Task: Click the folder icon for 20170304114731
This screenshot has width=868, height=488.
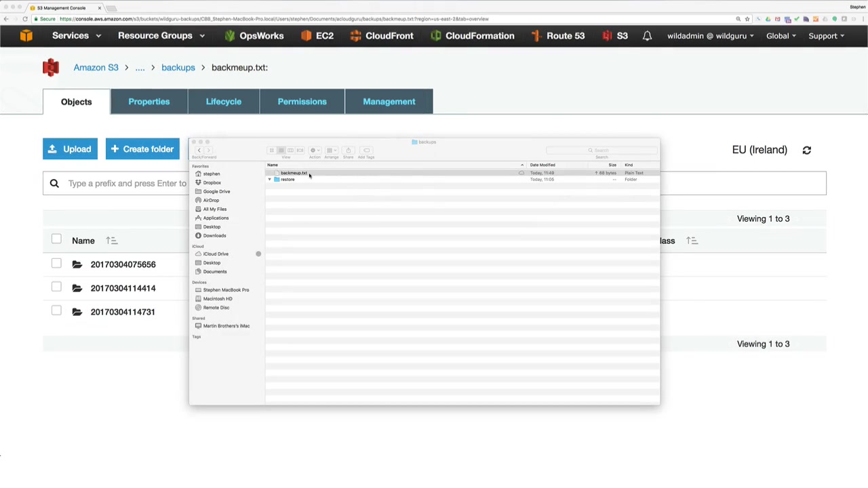Action: pyautogui.click(x=77, y=312)
